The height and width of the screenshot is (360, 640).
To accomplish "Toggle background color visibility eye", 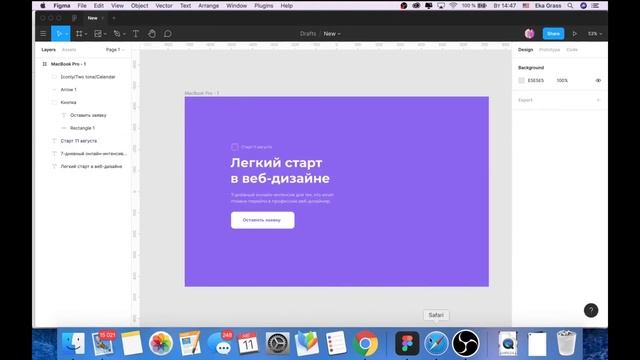I will coord(598,80).
